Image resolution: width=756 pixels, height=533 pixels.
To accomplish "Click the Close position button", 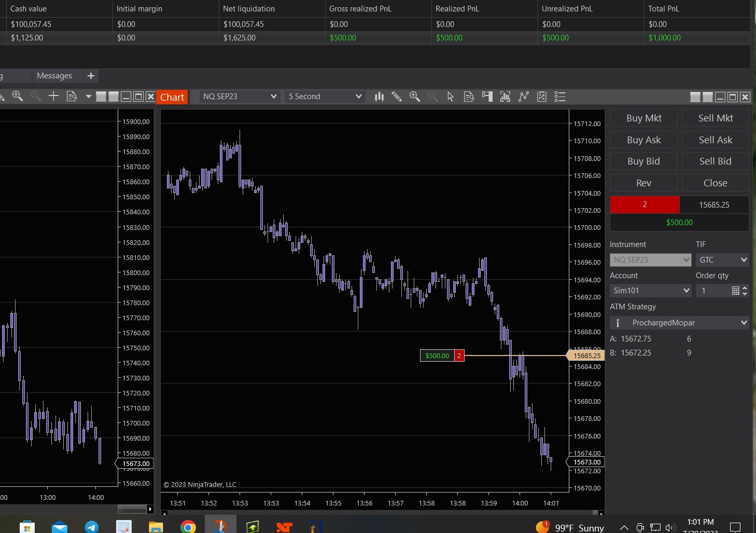I will coord(715,183).
